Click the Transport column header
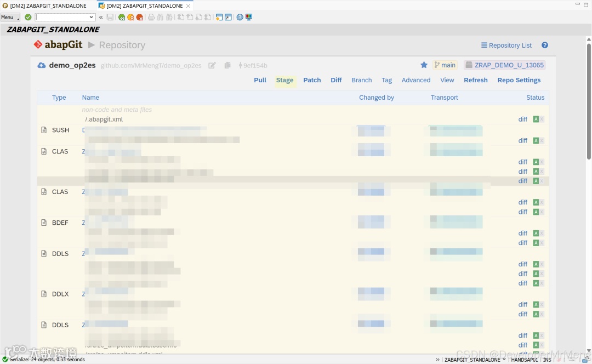 [x=445, y=98]
